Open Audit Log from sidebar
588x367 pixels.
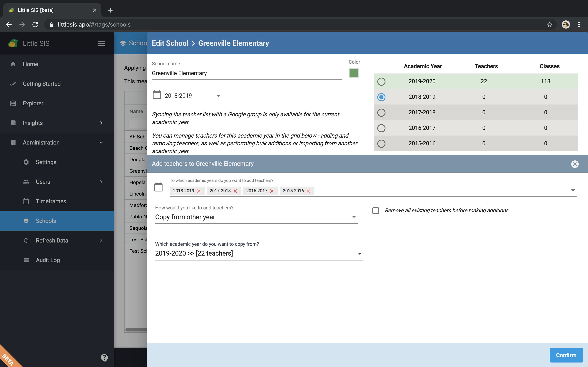pyautogui.click(x=48, y=260)
